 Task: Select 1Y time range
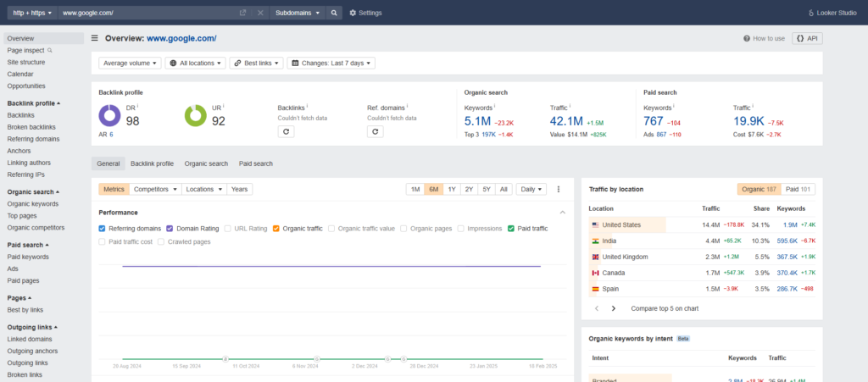452,189
